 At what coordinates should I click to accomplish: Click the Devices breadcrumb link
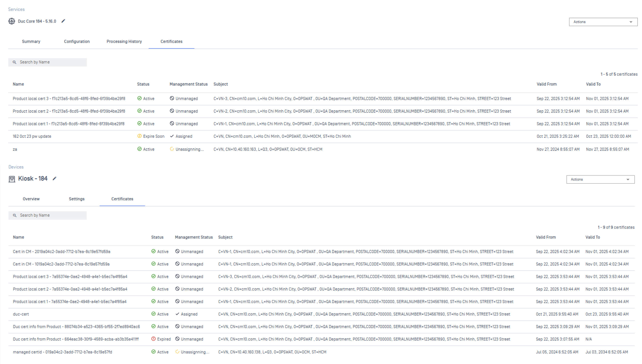16,167
